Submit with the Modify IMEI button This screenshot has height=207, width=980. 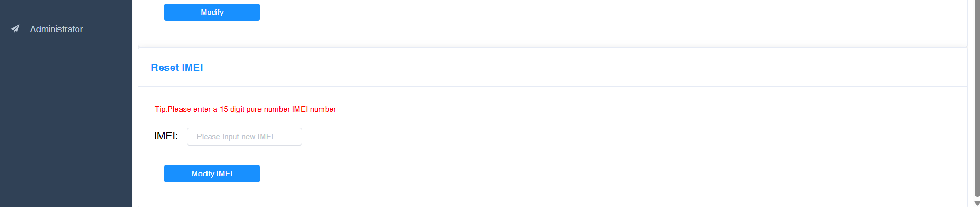[212, 174]
